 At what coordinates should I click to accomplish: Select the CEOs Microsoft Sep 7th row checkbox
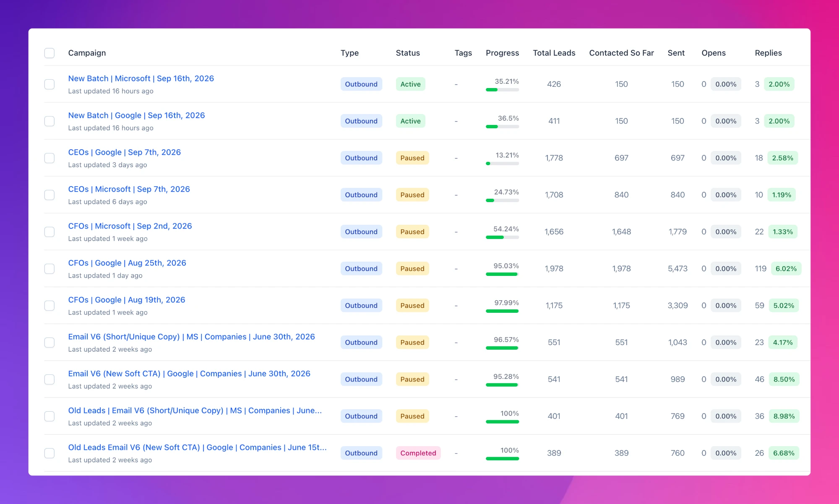pyautogui.click(x=50, y=195)
